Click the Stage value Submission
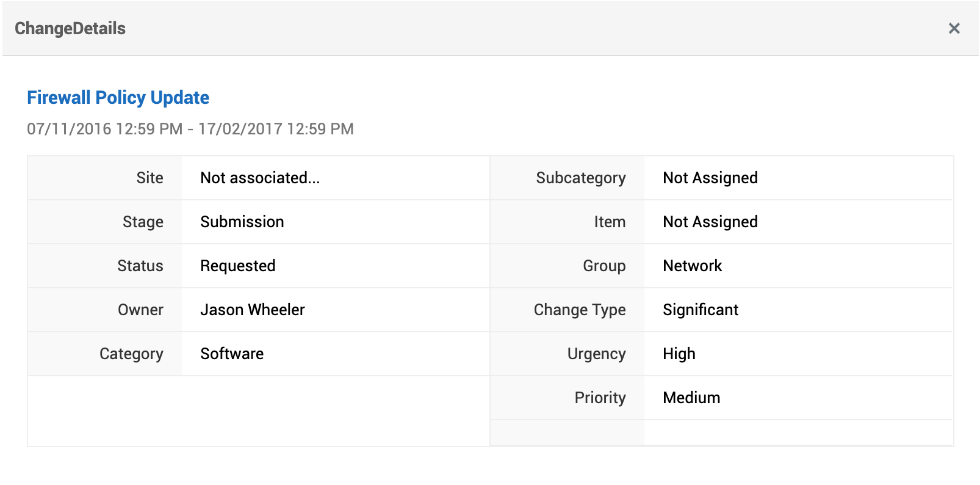 (x=242, y=222)
